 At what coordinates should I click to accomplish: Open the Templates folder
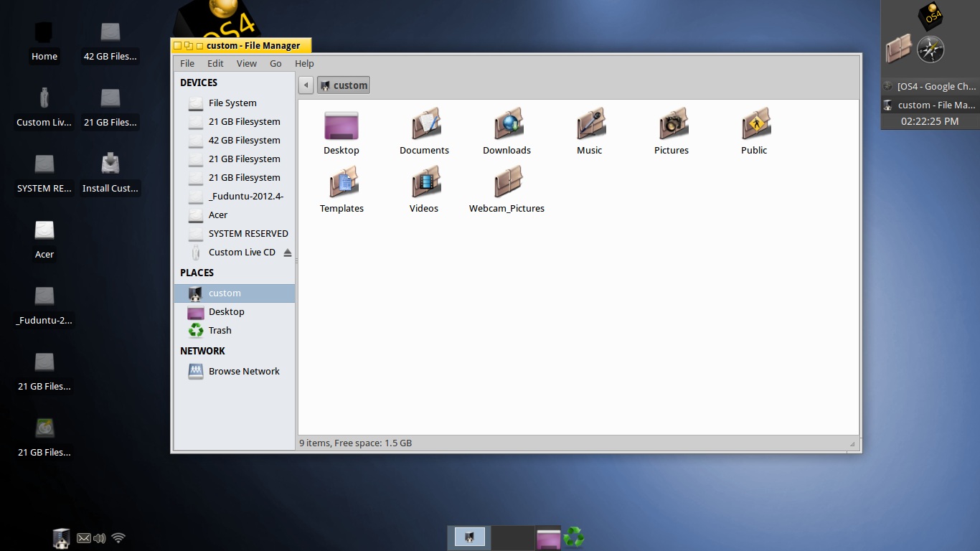[x=341, y=191]
